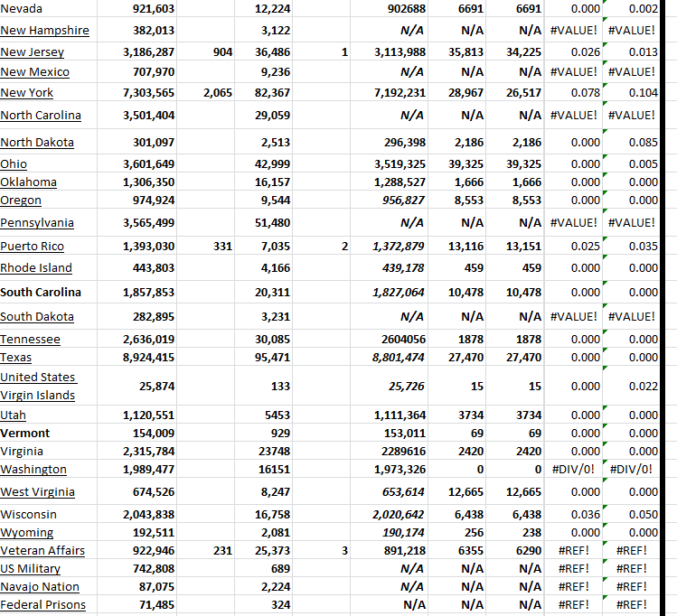The image size is (677, 616).
Task: Click the Oregon link
Action: [x=21, y=201]
